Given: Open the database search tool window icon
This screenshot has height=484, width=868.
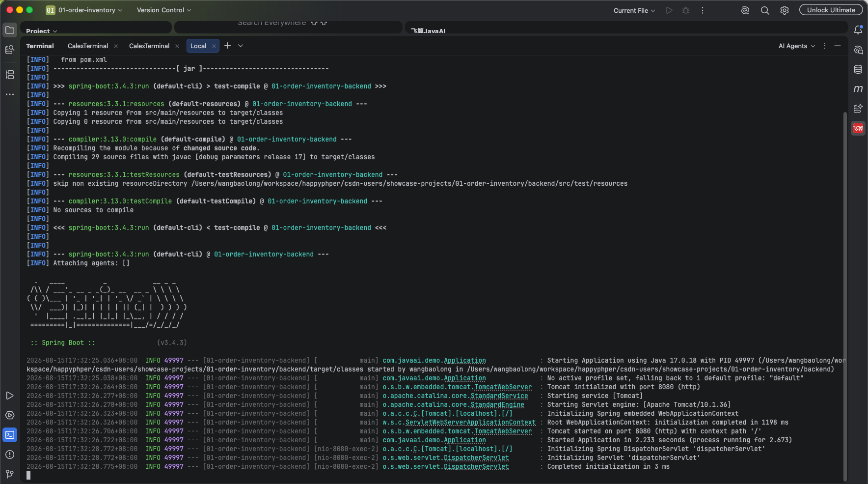Looking at the screenshot, I should (x=10, y=50).
